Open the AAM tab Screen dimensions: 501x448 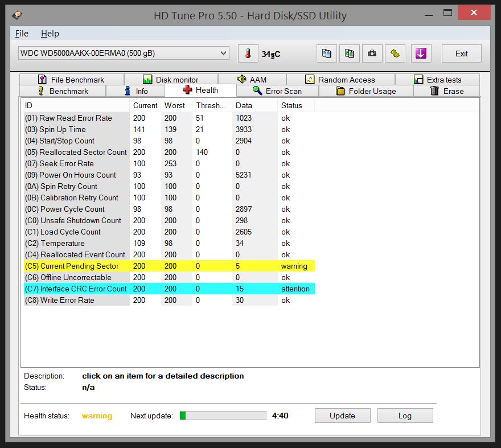coord(252,79)
